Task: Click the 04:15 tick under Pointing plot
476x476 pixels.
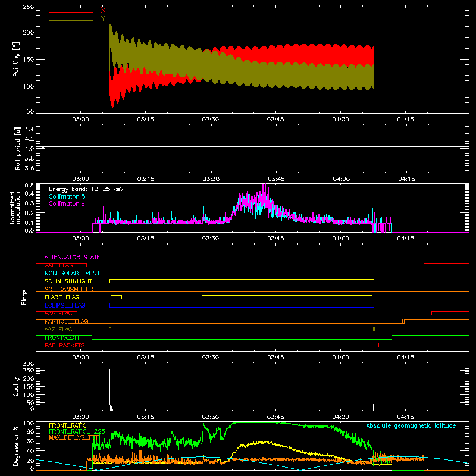Action: coord(405,120)
